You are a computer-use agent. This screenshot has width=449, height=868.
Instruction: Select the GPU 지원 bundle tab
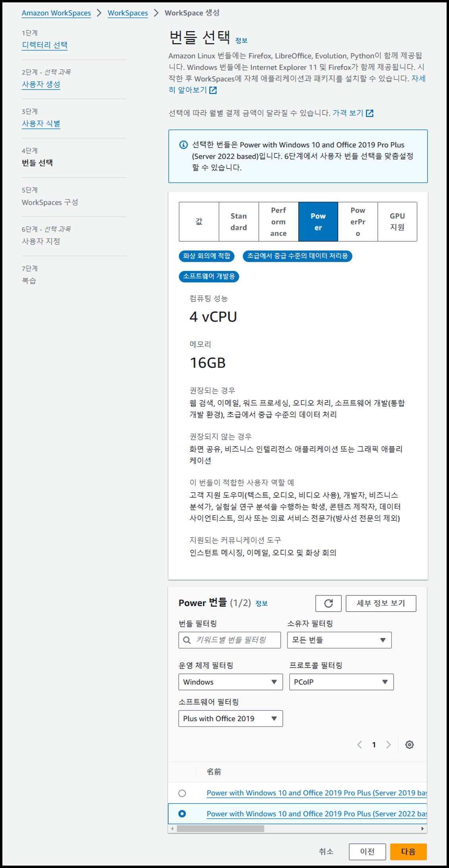(397, 222)
